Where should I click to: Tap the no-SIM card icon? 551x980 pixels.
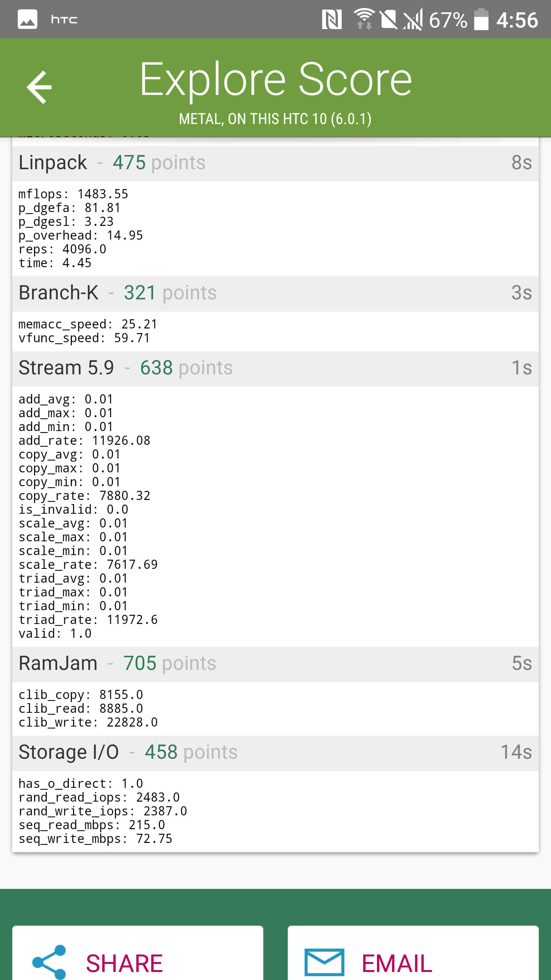389,20
